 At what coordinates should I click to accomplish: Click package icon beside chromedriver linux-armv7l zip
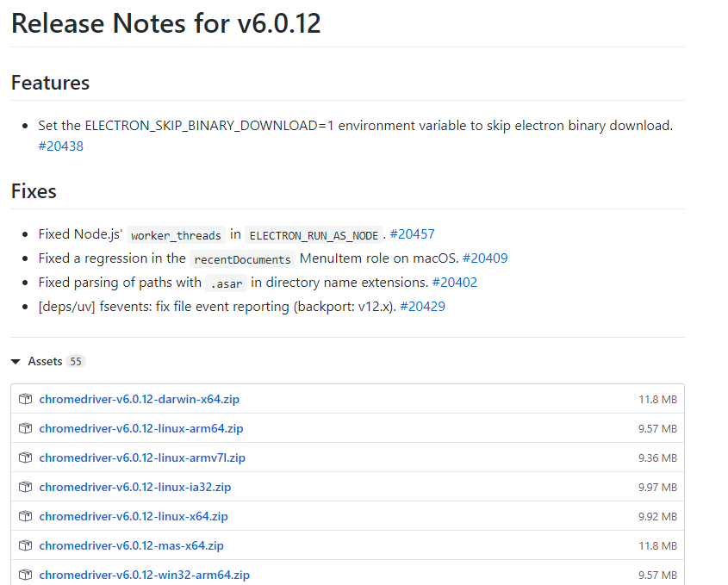[25, 457]
